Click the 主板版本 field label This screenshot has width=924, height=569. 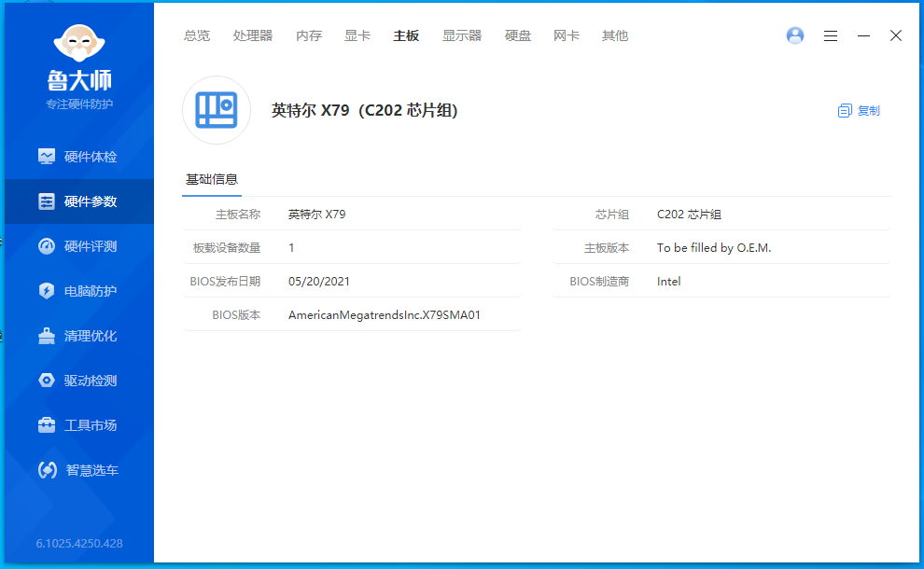pos(607,248)
